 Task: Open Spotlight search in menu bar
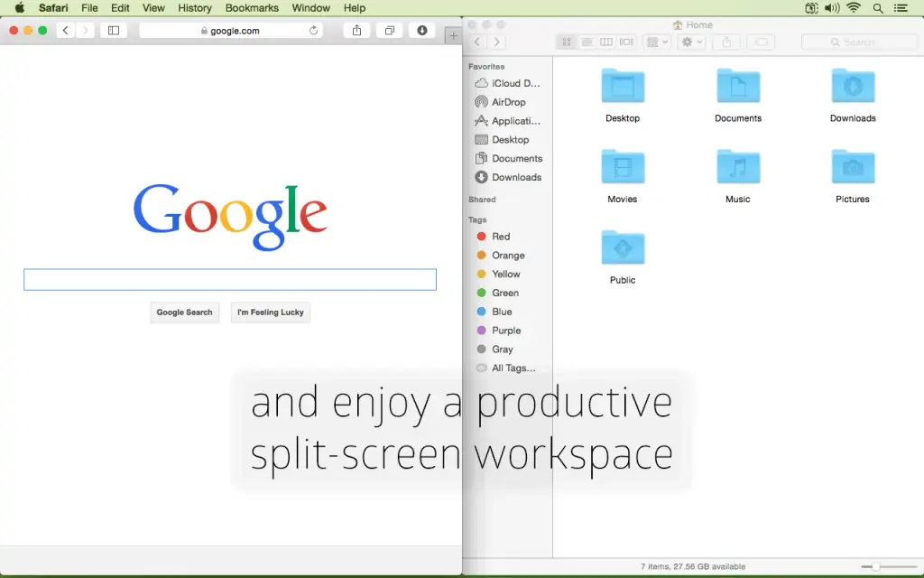click(878, 8)
